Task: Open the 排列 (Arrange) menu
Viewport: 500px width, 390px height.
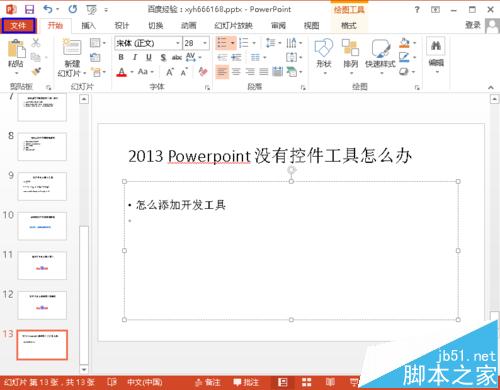Action: tap(350, 56)
